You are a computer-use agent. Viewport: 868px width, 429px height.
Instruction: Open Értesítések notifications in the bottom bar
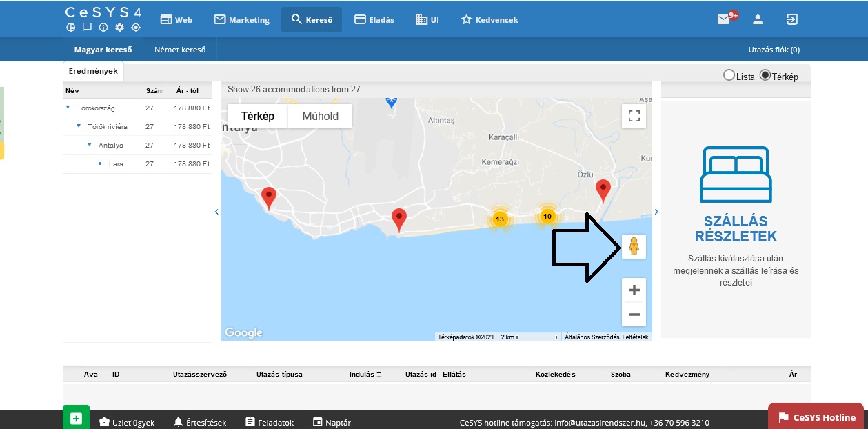click(x=200, y=422)
